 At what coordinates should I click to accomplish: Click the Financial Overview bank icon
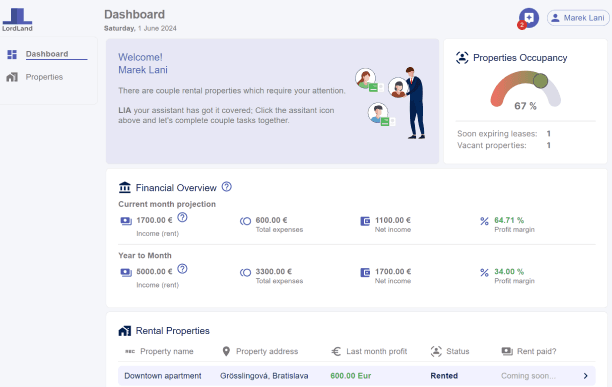pyautogui.click(x=125, y=187)
